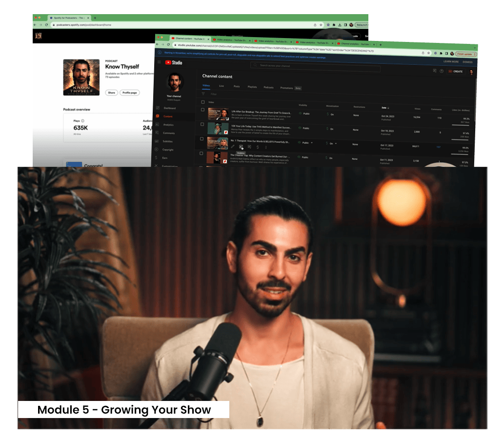
Task: Open the Dashboard icon in YouTube Studio sidebar
Action: pyautogui.click(x=158, y=108)
